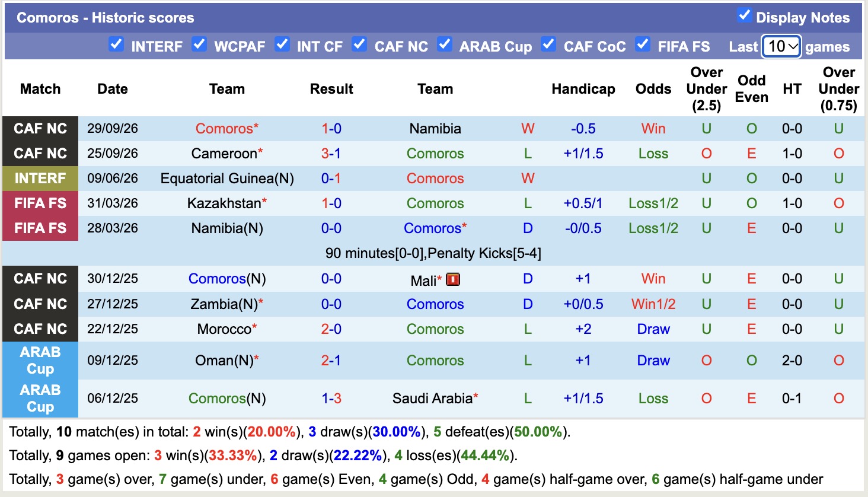Screen dimensions: 868x497
Task: Toggle the Display Notes checkbox
Action: (x=744, y=16)
